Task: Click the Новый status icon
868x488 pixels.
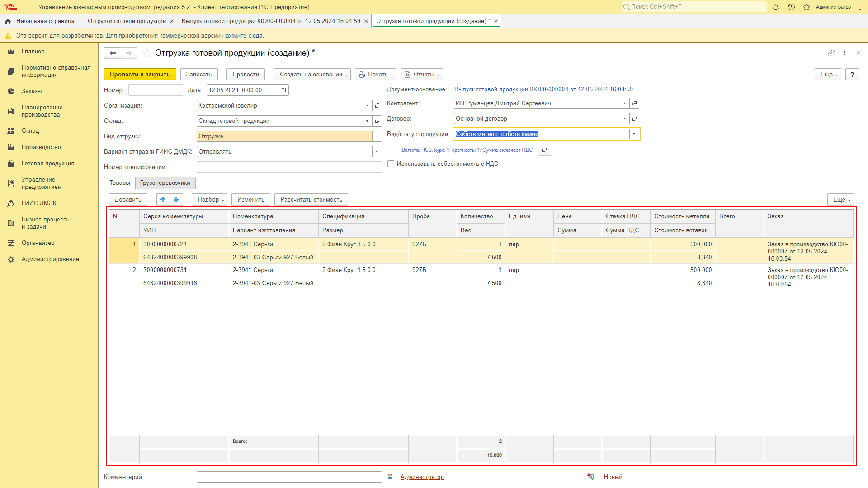Action: click(x=591, y=477)
